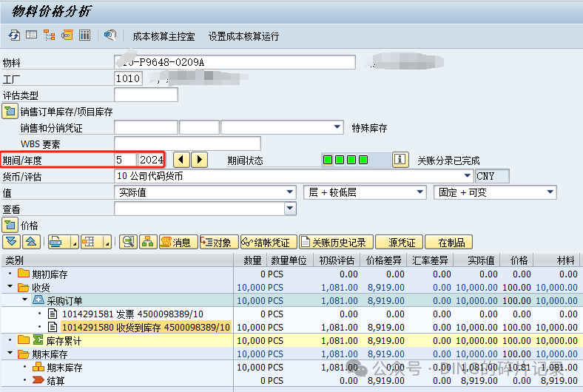Open the layout options dropdown arrow
The height and width of the screenshot is (392, 583).
[107, 243]
